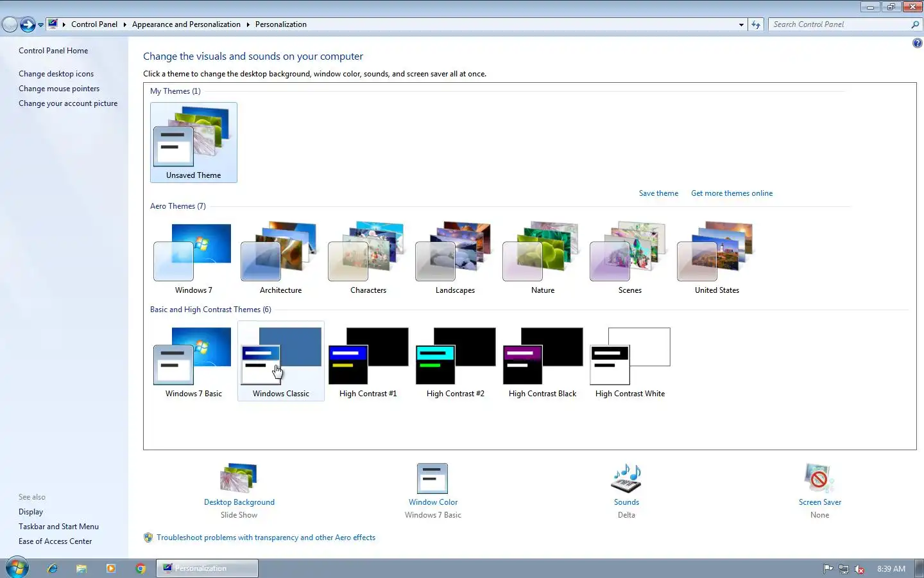Open Desktop Background settings icon
Viewport: 924px width, 578px height.
[x=239, y=478]
